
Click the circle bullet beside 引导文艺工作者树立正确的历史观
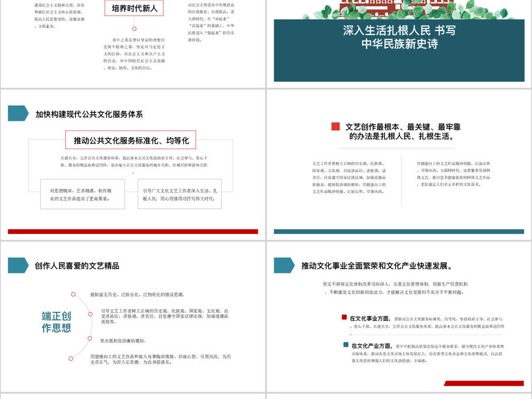pos(90,314)
